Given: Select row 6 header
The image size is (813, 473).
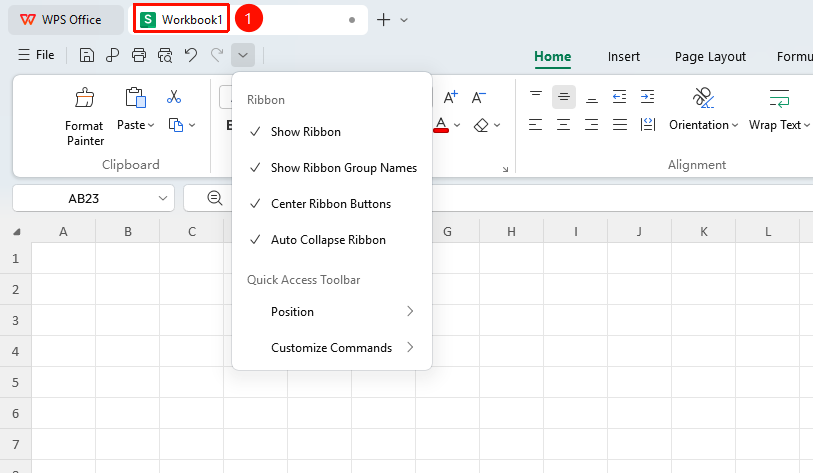Looking at the screenshot, I should (16, 413).
